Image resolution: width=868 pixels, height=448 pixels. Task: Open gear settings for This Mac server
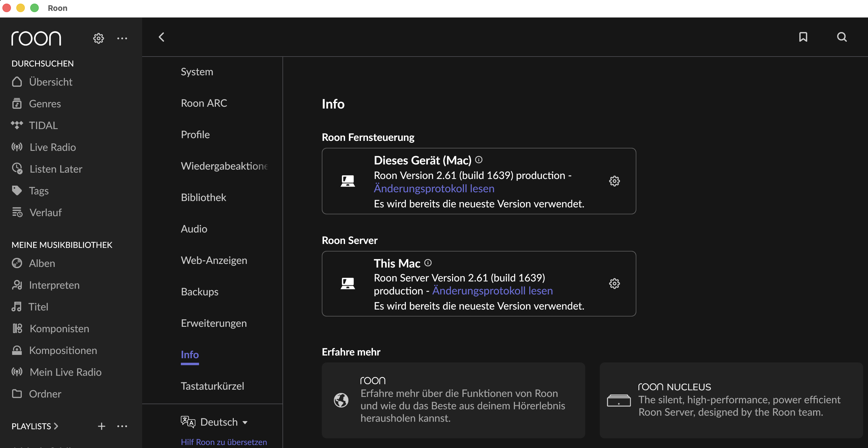click(x=614, y=284)
